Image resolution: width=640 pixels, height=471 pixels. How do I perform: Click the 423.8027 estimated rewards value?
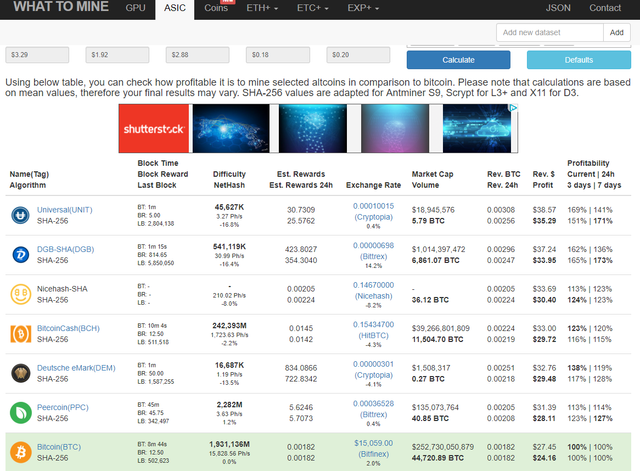(301, 249)
